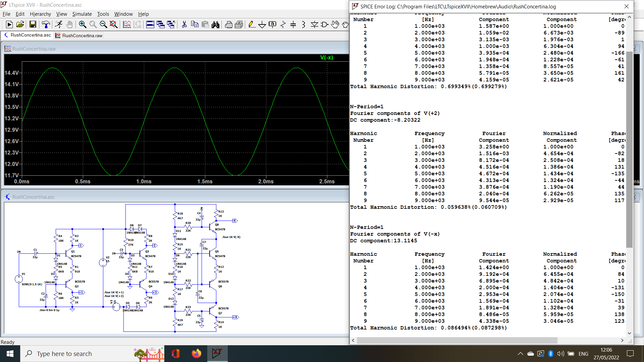Open Control Panel via the hammer icon

click(46, 24)
